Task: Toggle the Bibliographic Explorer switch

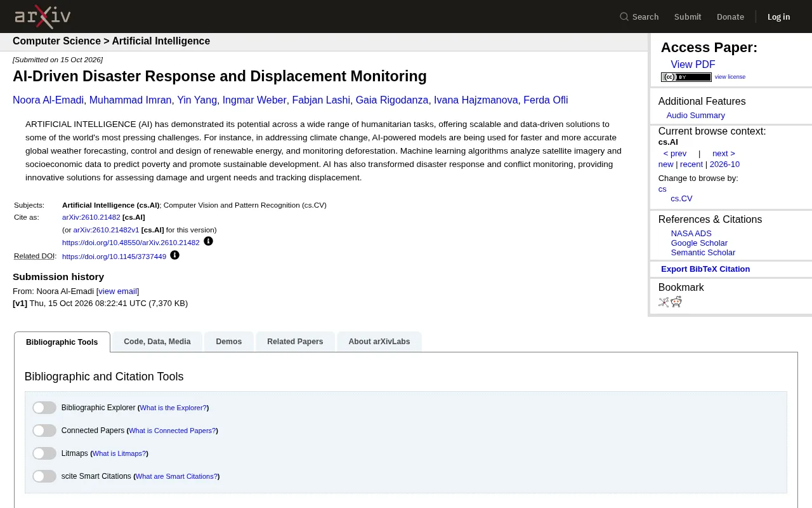Action: point(44,408)
